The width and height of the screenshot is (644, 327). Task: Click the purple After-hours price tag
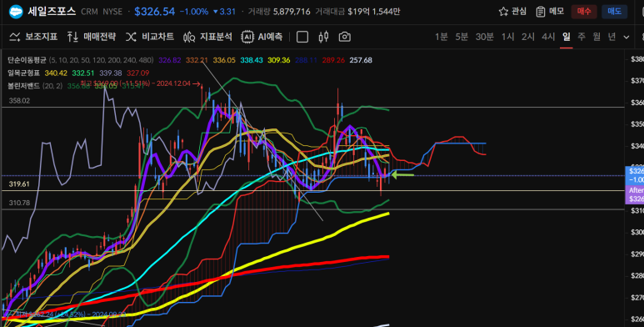pyautogui.click(x=635, y=194)
